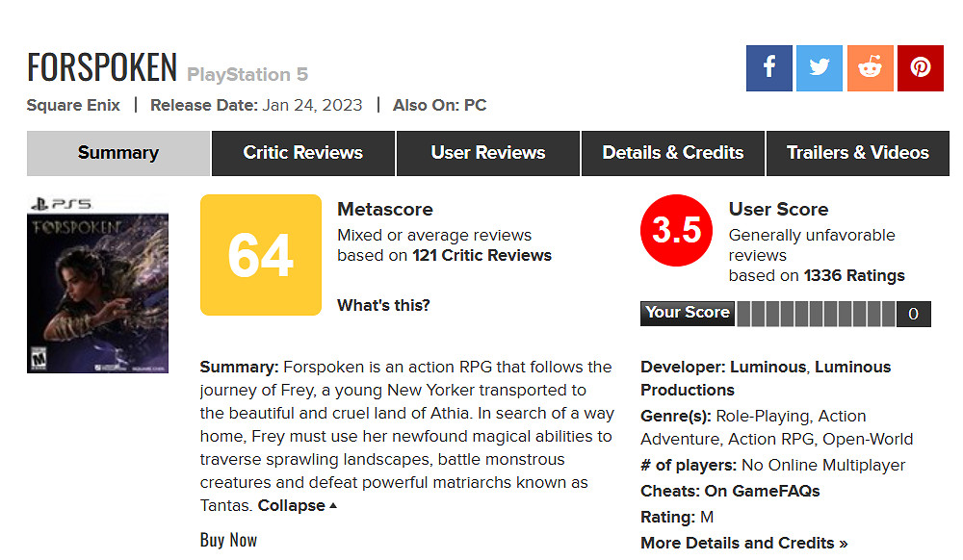Share the page on Facebook

tap(769, 68)
